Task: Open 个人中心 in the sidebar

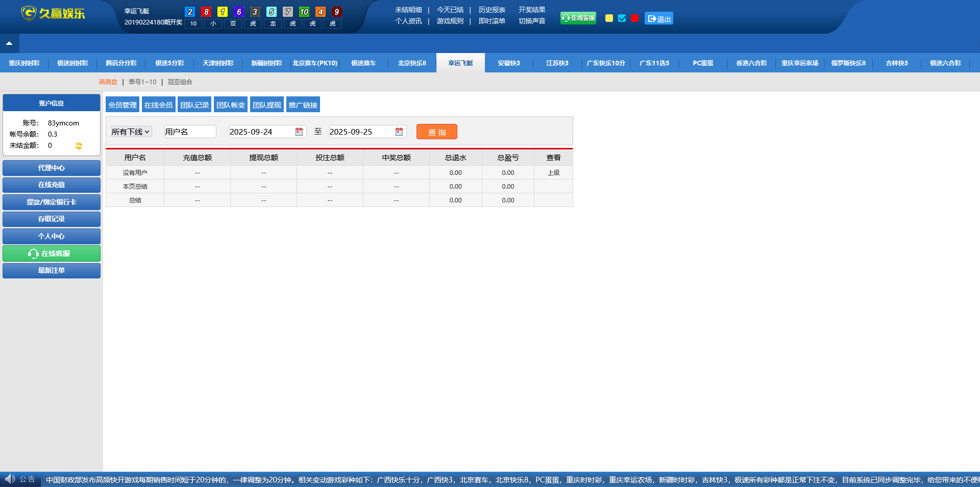Action: tap(52, 236)
